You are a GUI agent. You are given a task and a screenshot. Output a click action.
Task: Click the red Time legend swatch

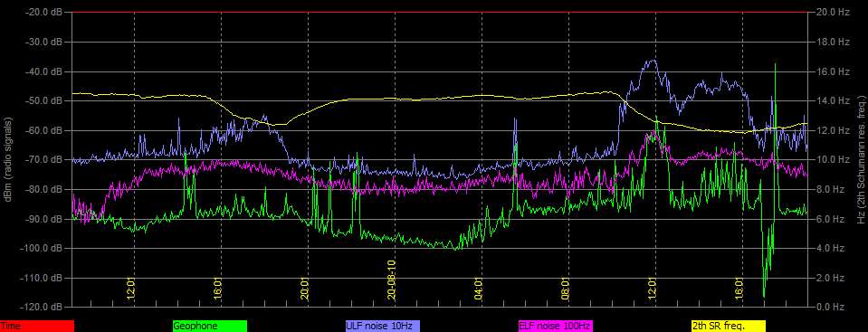coord(36,327)
